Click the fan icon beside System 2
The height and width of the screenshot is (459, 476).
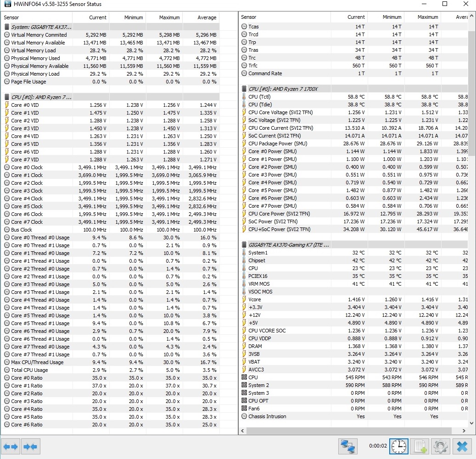pos(244,385)
